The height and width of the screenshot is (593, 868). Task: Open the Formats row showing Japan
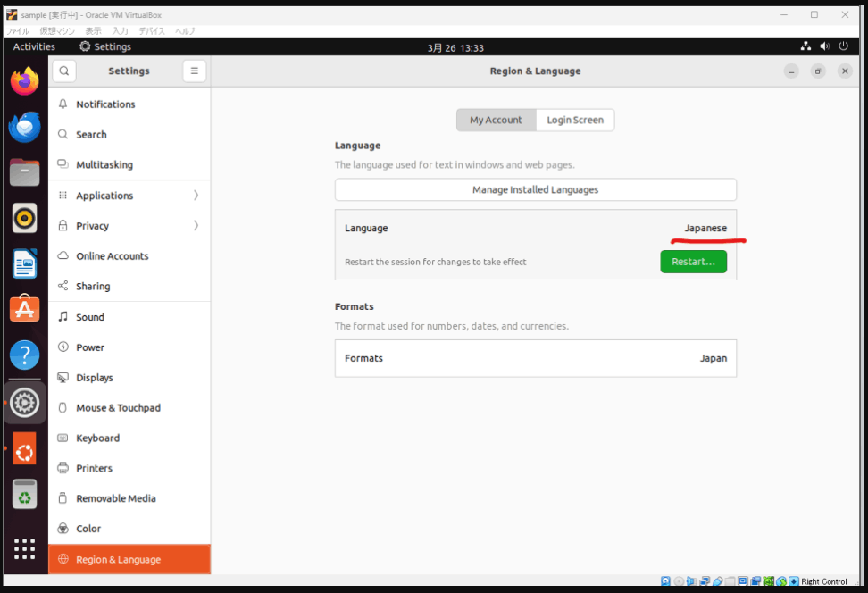(535, 358)
